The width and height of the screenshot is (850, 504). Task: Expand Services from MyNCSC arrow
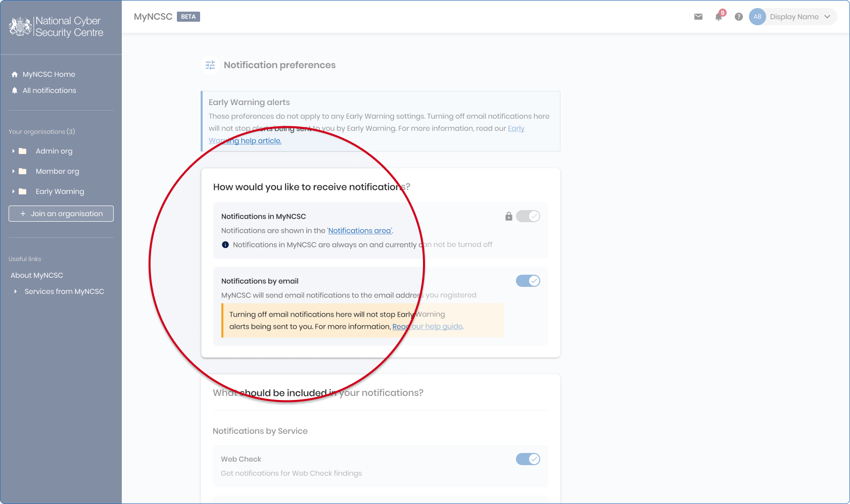click(x=16, y=291)
